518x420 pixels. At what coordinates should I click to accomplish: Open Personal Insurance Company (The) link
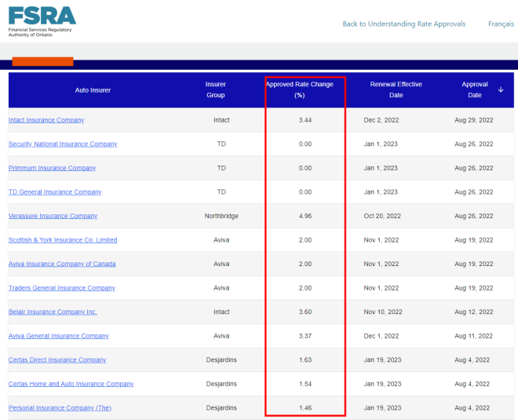[x=60, y=407]
